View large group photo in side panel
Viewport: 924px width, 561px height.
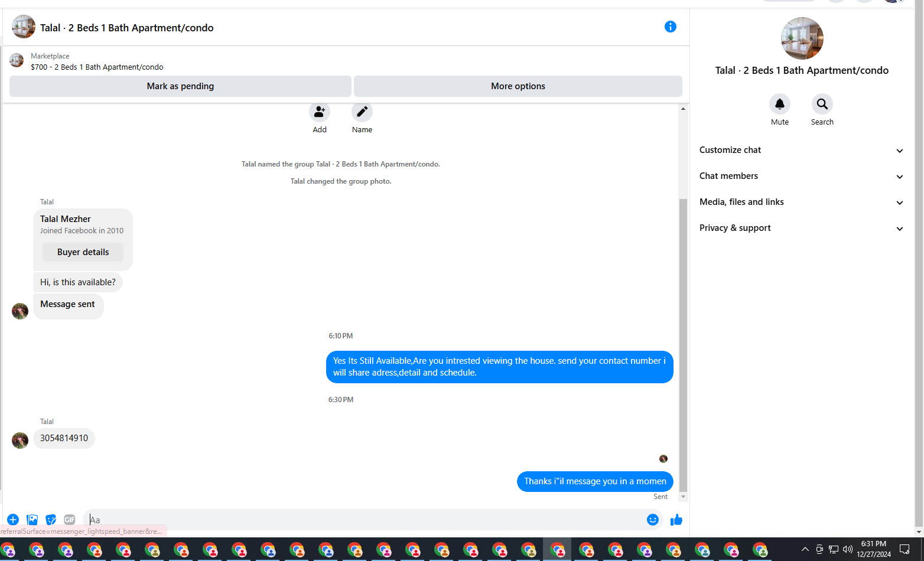802,38
